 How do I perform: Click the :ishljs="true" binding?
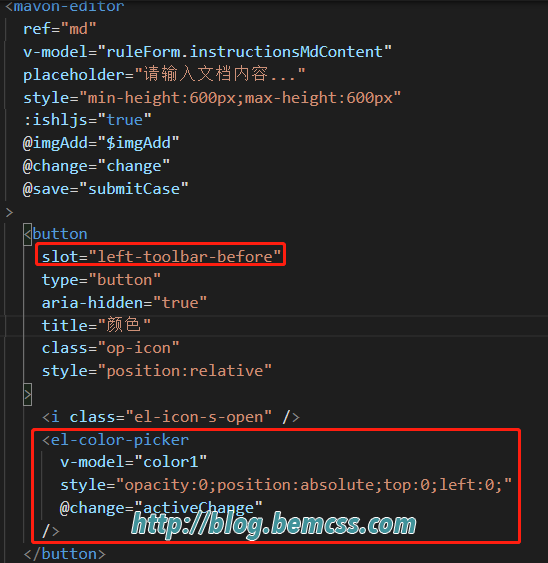(x=87, y=120)
